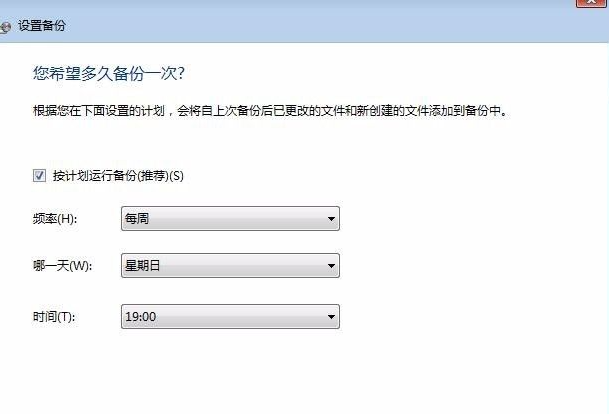The width and height of the screenshot is (609, 414).
Task: Click the heading 您希望多久备份一次？
Action: tap(111, 74)
